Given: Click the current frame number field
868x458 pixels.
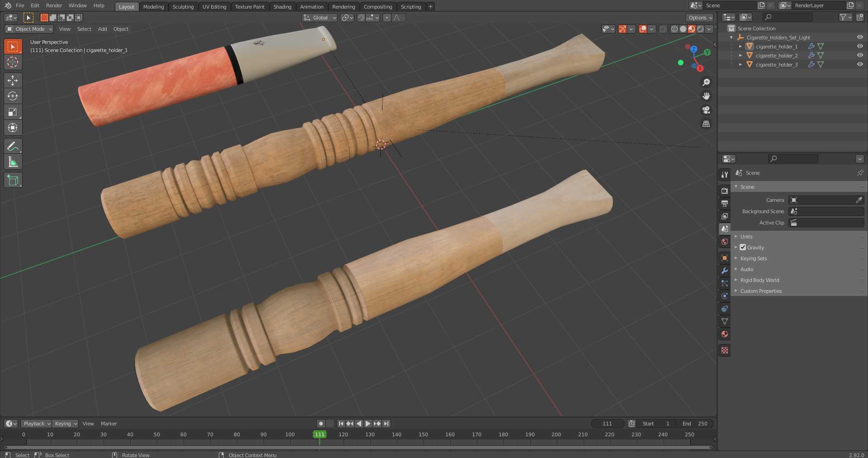Looking at the screenshot, I should 608,424.
